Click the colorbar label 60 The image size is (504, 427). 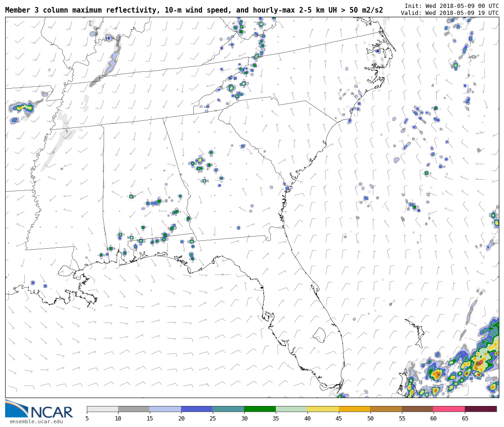pyautogui.click(x=433, y=418)
